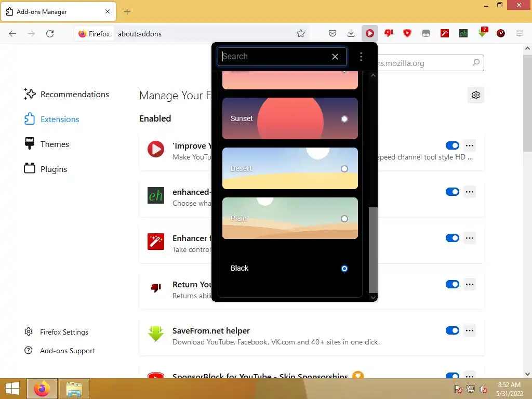Open the Windows Start button

coord(12,389)
